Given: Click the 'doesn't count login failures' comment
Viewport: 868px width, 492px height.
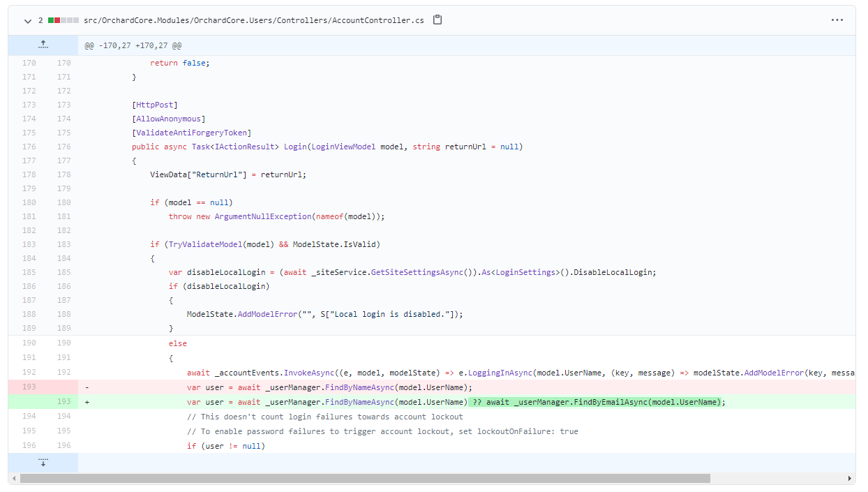Looking at the screenshot, I should pos(324,417).
